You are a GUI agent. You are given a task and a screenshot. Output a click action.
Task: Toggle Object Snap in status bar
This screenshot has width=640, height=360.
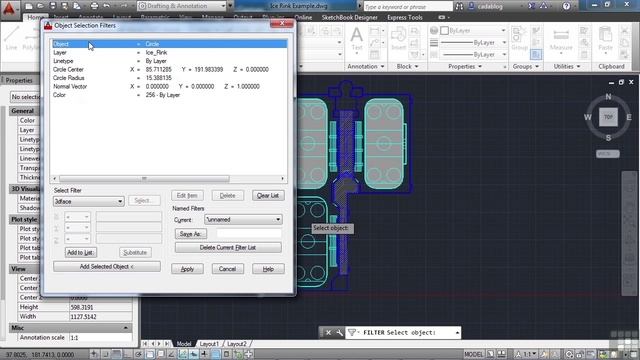(x=149, y=354)
